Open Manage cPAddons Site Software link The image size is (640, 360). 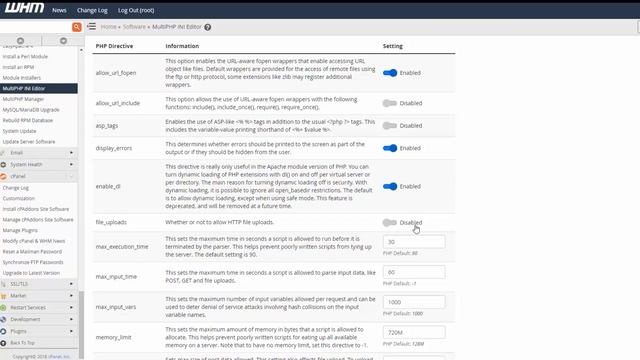click(x=38, y=220)
